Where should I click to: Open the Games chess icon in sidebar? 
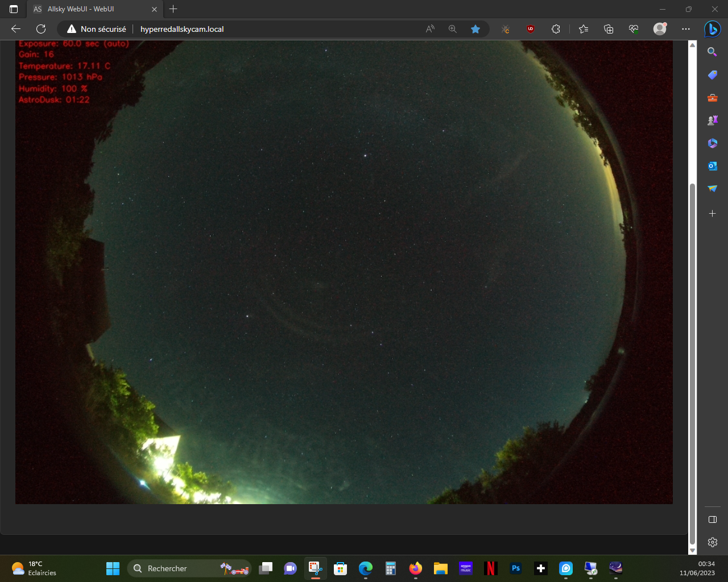point(712,120)
